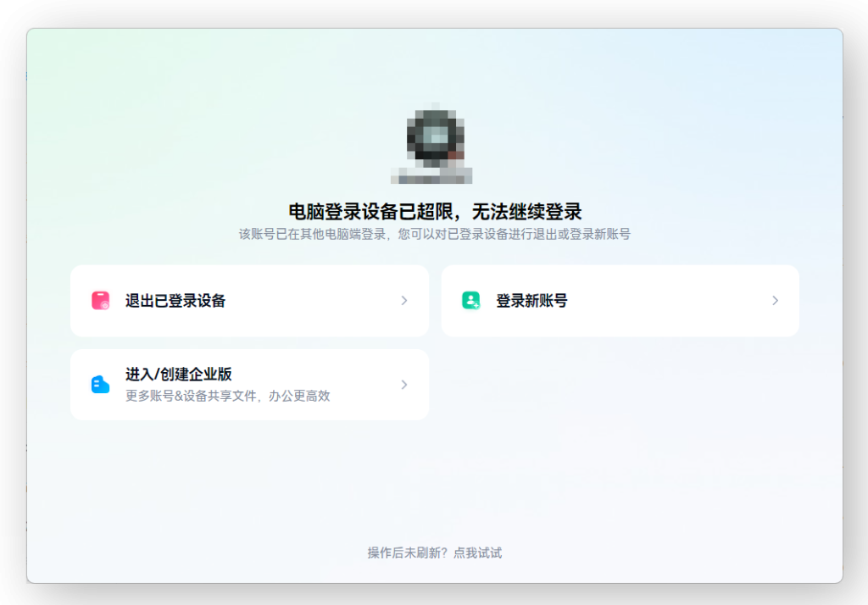Click the 该账号已在其他电脑端登录 subtitle text
Viewport: 868px width, 605px height.
(313, 234)
